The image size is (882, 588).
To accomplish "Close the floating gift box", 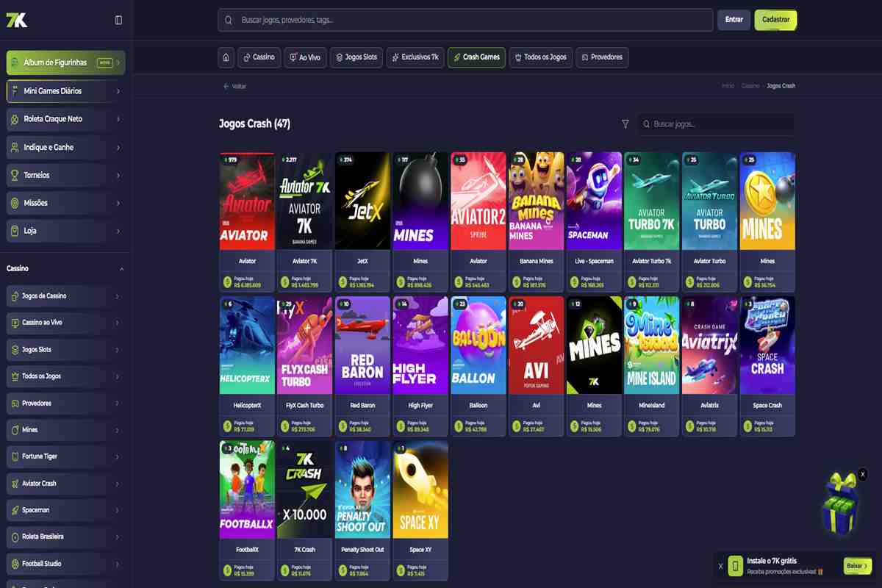I will (863, 475).
